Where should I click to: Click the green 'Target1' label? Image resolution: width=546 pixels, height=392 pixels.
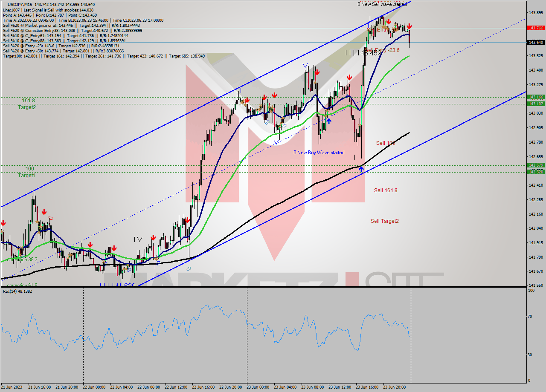[27, 176]
